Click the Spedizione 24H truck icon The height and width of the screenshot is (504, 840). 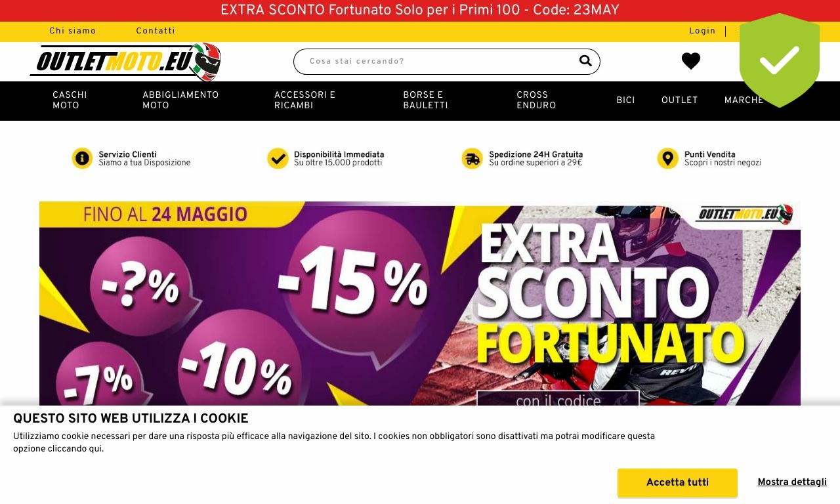[472, 158]
